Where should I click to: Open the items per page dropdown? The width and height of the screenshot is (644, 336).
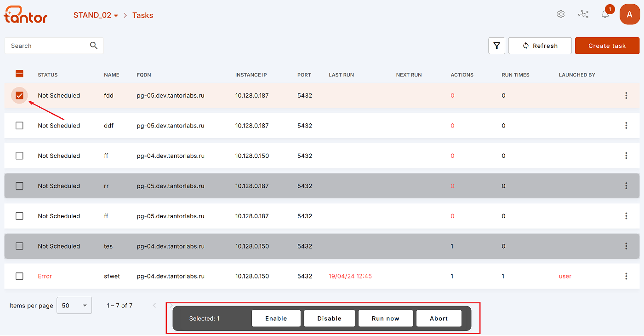pyautogui.click(x=74, y=306)
